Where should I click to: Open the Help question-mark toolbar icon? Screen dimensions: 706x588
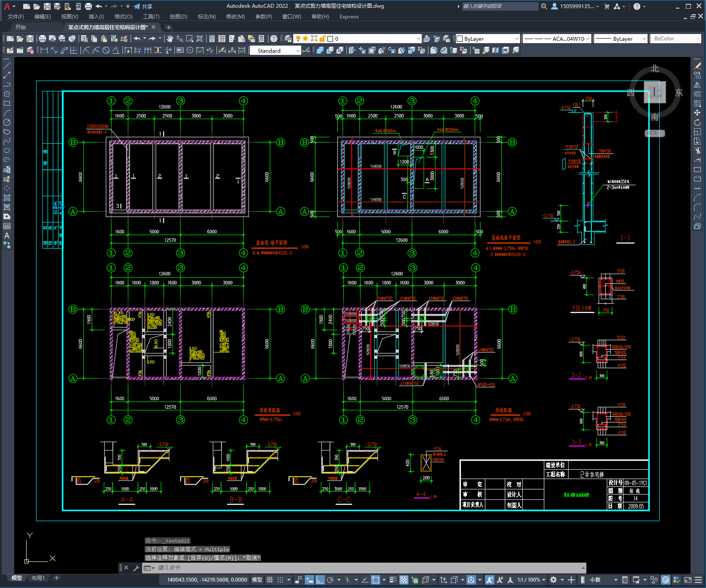coord(274,39)
